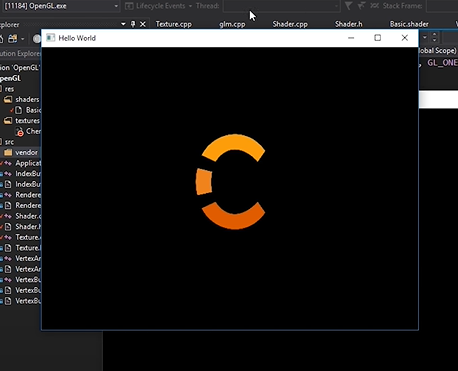Open the Thread combo box
This screenshot has width=458, height=371.
(x=281, y=6)
